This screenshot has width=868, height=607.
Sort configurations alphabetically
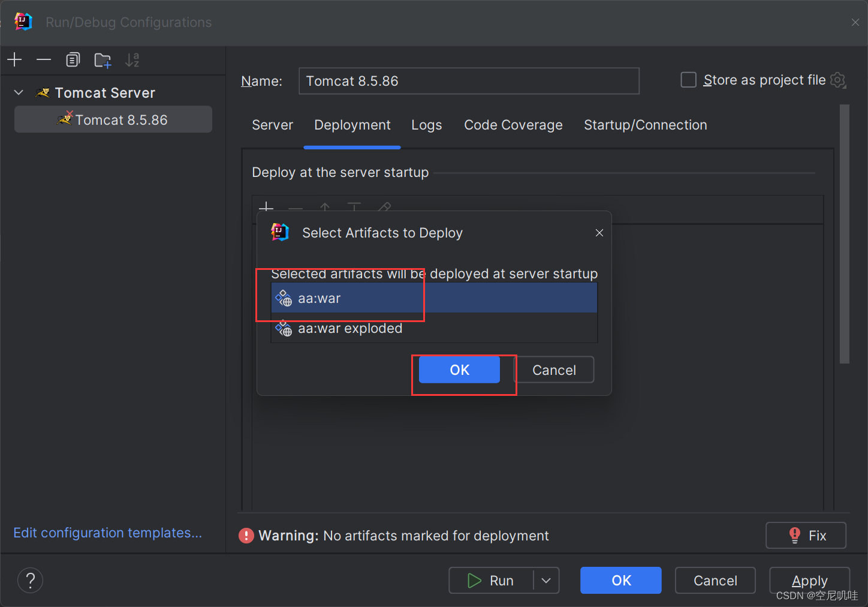tap(132, 59)
